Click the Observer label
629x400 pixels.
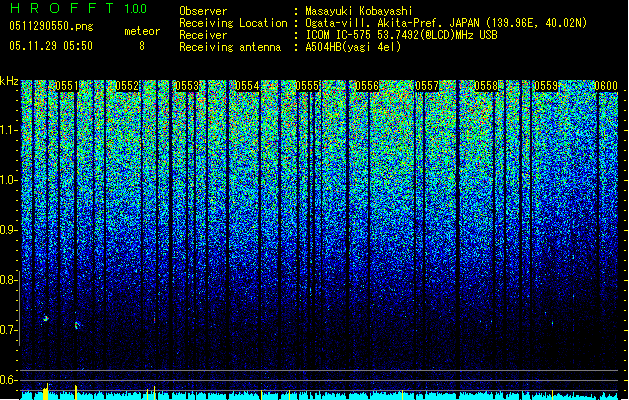pos(203,11)
